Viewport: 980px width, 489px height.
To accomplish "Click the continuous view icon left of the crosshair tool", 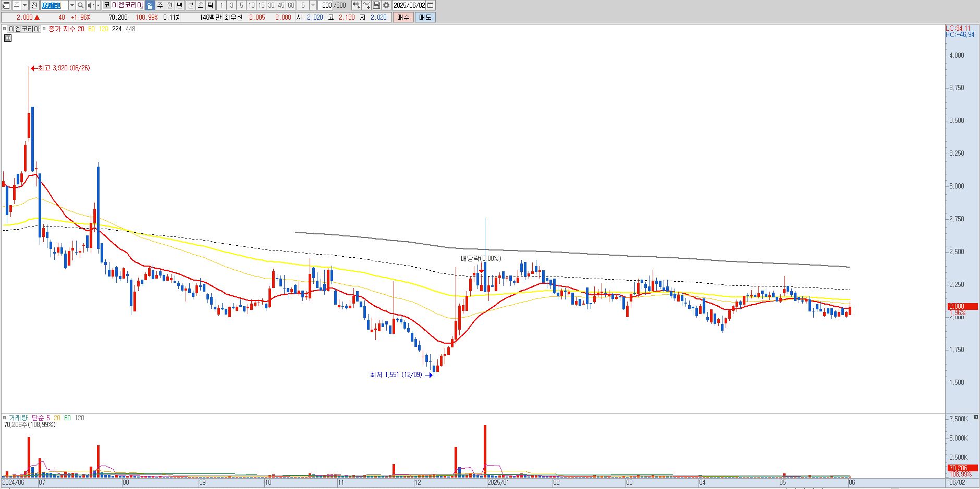I will pyautogui.click(x=356, y=5).
